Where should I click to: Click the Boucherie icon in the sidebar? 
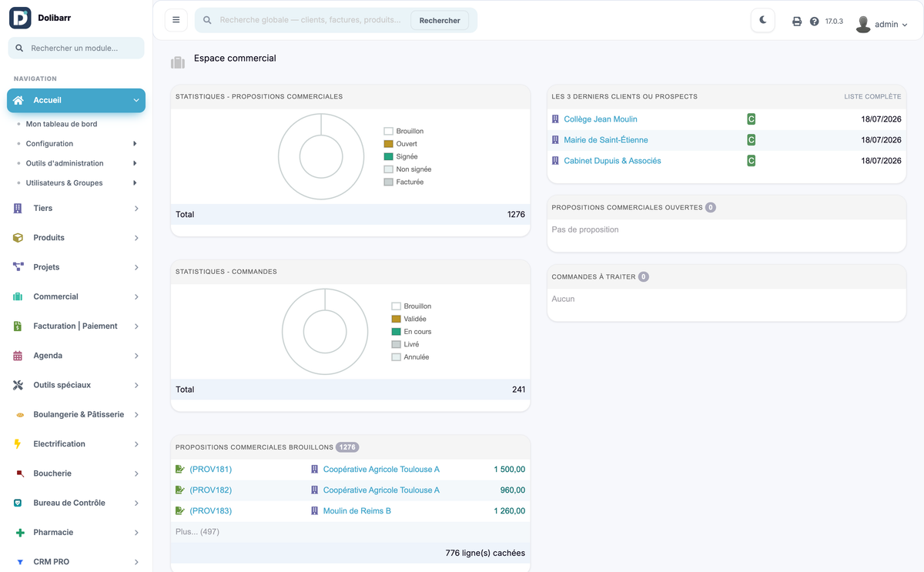tap(20, 473)
